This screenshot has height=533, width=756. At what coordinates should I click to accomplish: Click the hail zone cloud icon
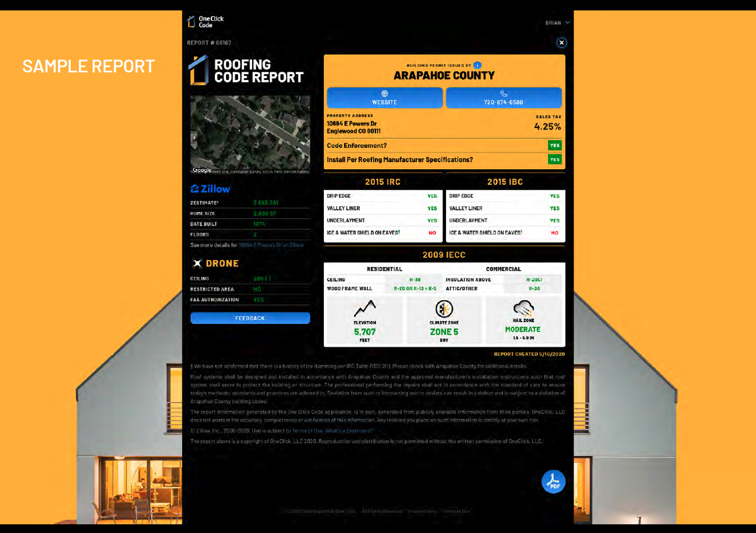(523, 308)
